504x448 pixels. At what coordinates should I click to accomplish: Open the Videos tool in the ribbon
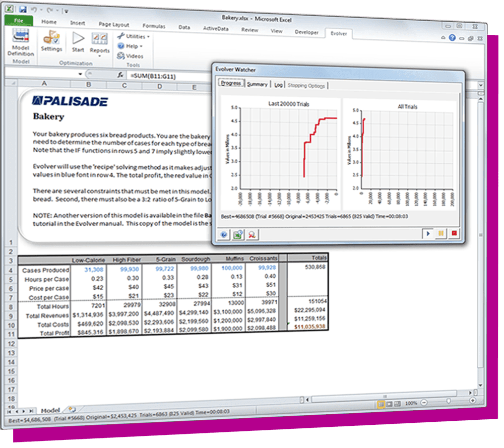(x=131, y=56)
